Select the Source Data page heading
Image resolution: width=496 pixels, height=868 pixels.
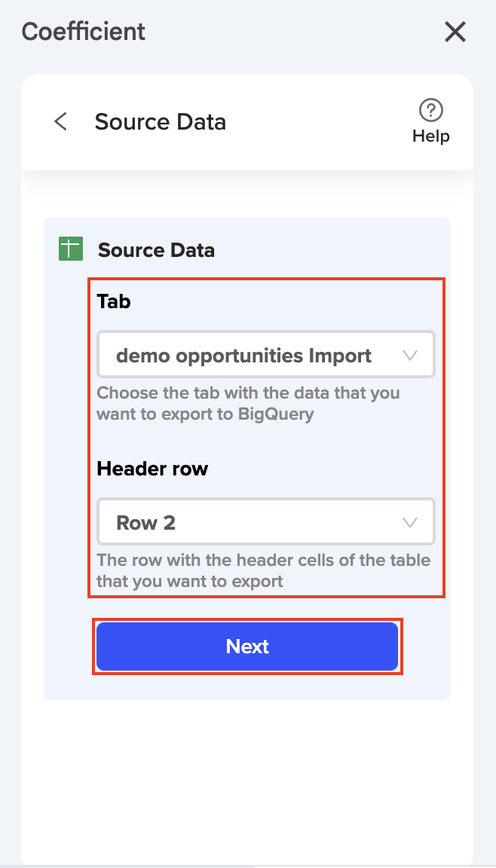coord(160,122)
